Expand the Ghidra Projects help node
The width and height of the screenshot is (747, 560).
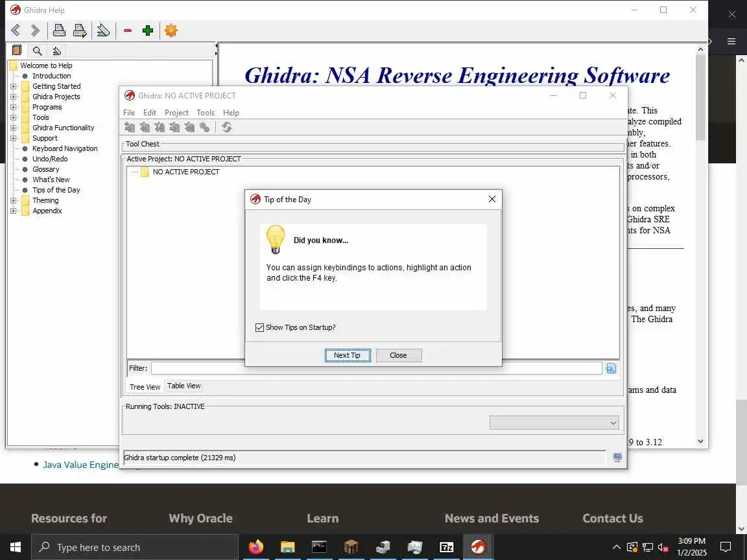coord(14,97)
